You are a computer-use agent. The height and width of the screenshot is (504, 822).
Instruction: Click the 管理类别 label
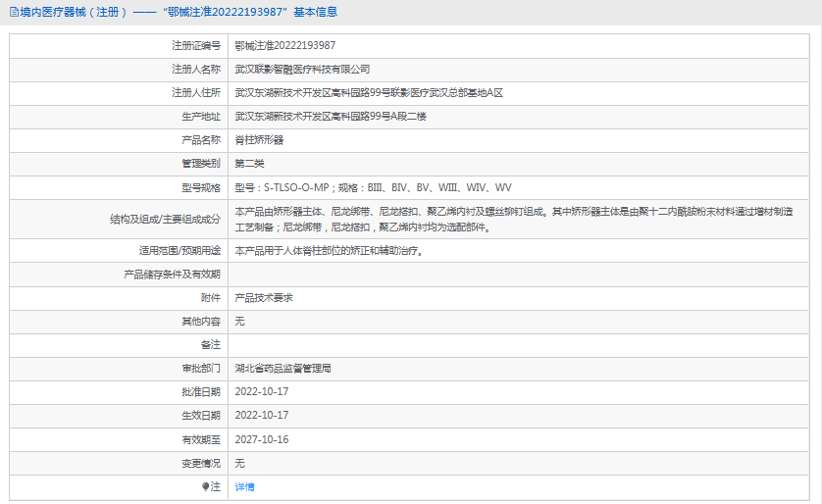[x=201, y=164]
